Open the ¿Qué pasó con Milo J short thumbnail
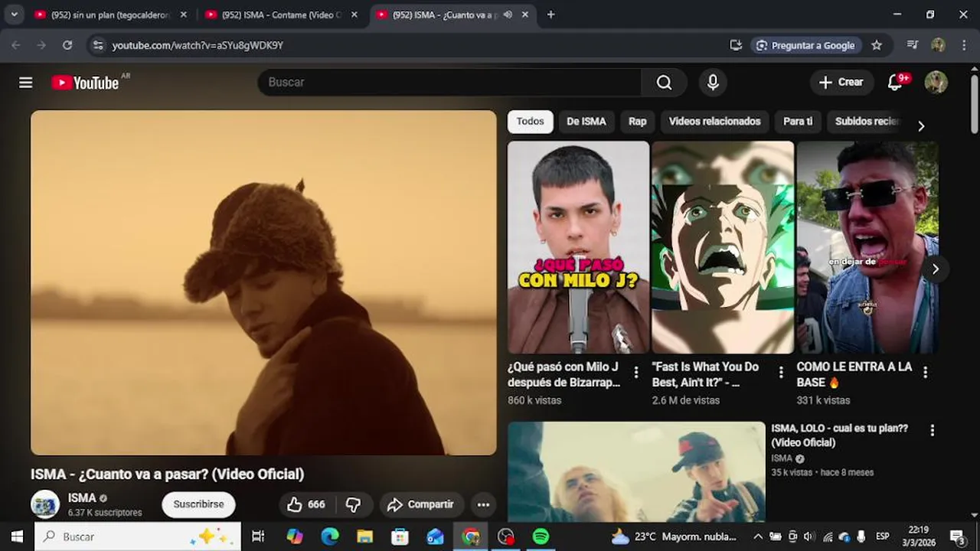Screen dimensions: 980x551 (578, 247)
